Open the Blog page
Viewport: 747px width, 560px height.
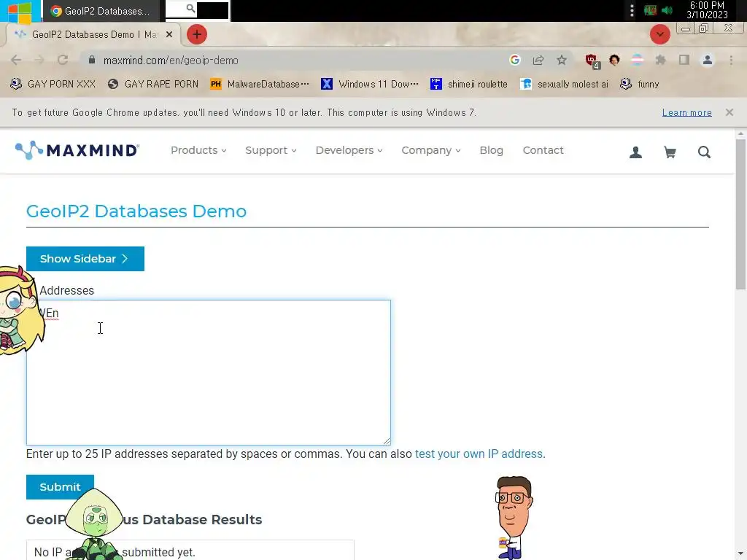491,150
